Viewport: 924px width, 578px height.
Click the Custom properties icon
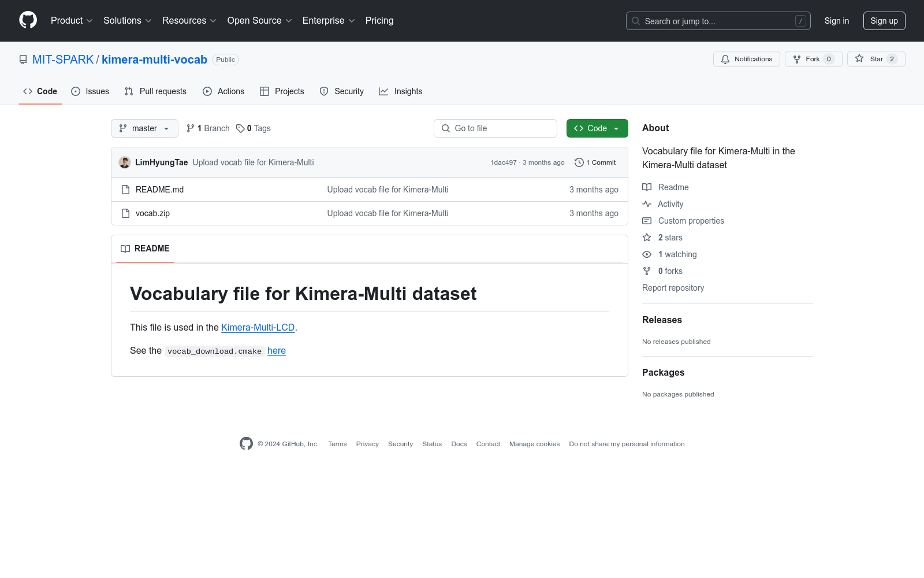click(647, 221)
